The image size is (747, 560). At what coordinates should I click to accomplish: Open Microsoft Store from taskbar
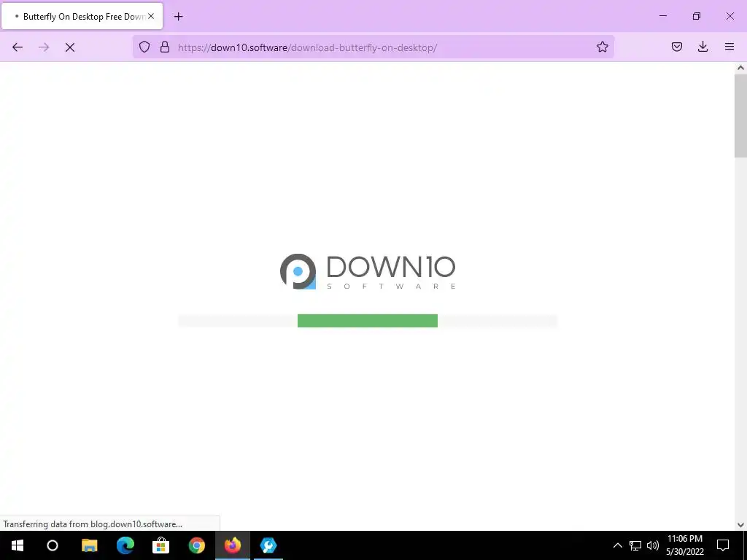pyautogui.click(x=161, y=545)
